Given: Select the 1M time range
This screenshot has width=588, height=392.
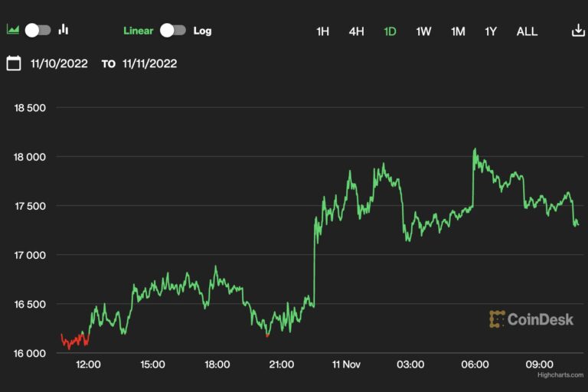Looking at the screenshot, I should [x=458, y=31].
